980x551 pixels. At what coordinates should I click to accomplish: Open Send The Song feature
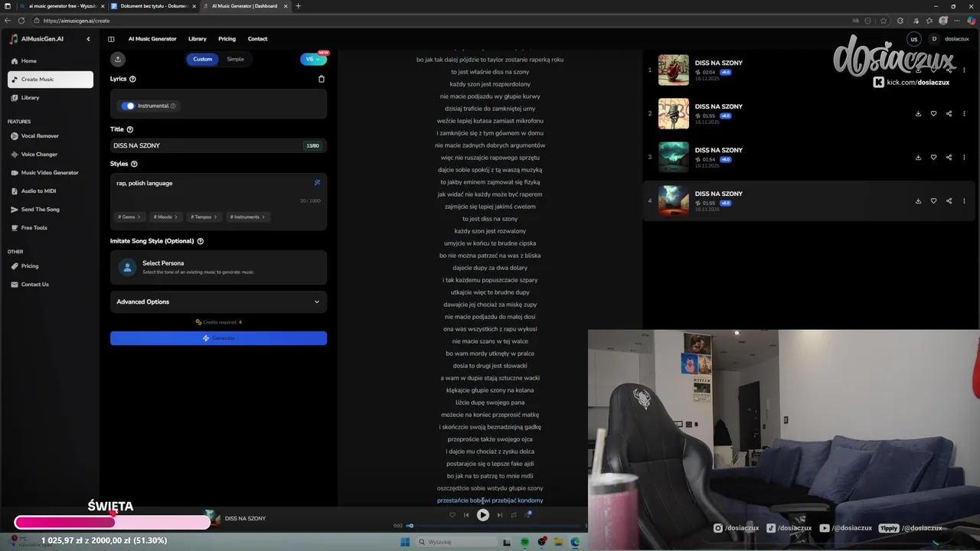51,210
